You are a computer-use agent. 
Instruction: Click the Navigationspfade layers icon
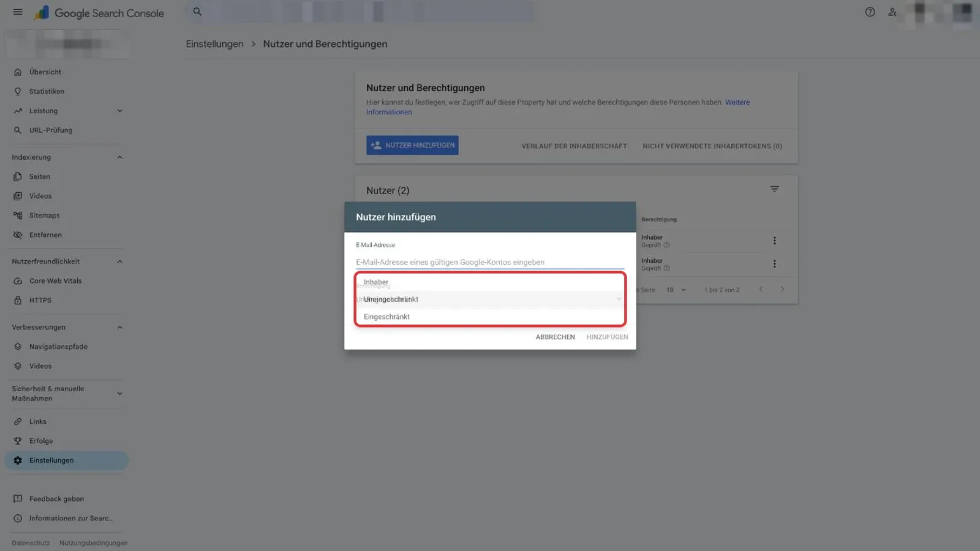coord(18,347)
